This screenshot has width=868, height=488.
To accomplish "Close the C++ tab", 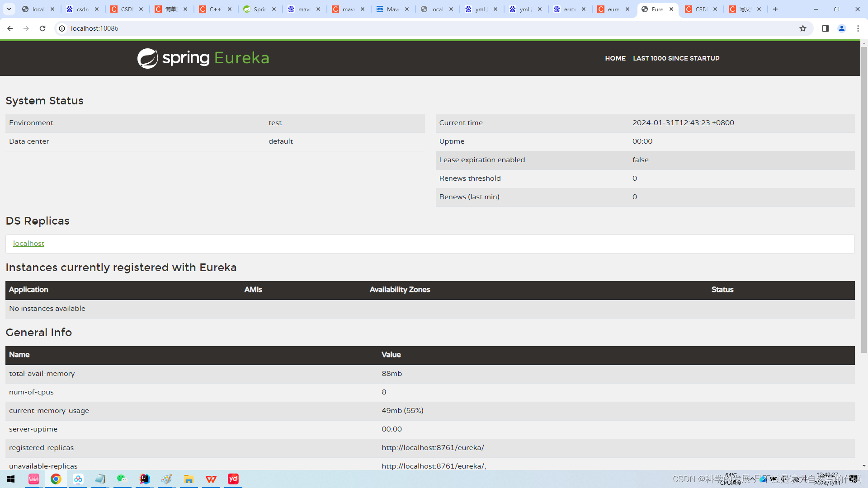I will (230, 9).
